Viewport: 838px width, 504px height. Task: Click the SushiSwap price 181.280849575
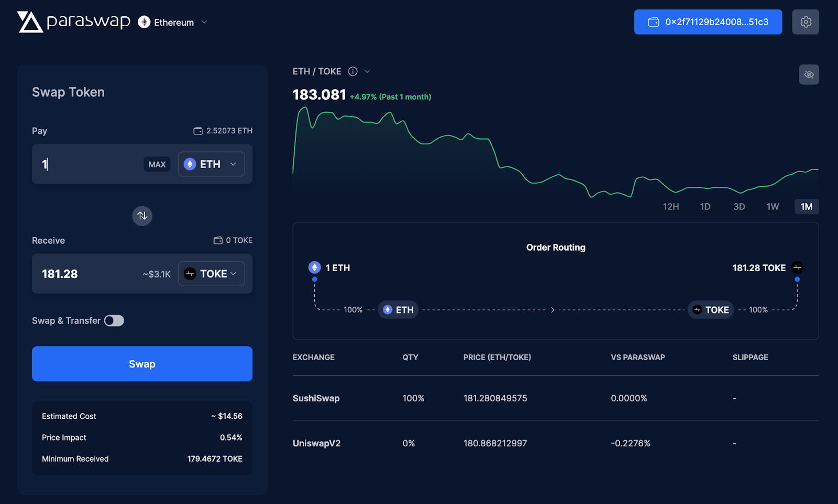495,398
